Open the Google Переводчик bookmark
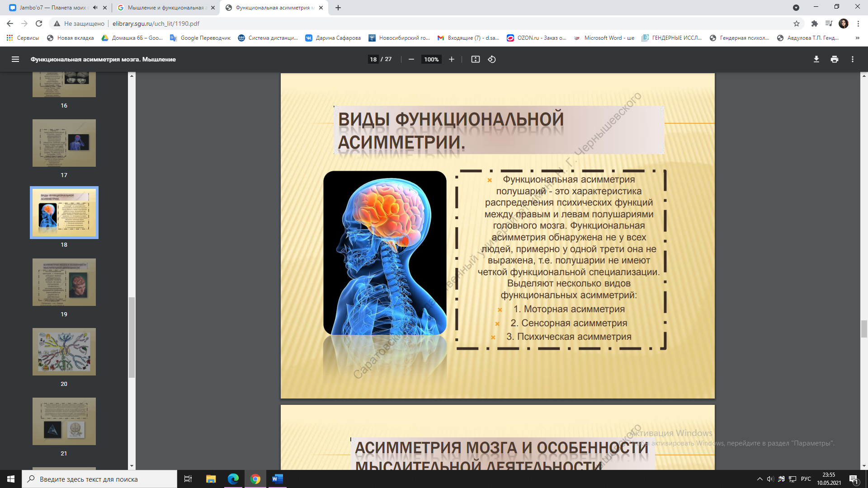 pos(200,38)
